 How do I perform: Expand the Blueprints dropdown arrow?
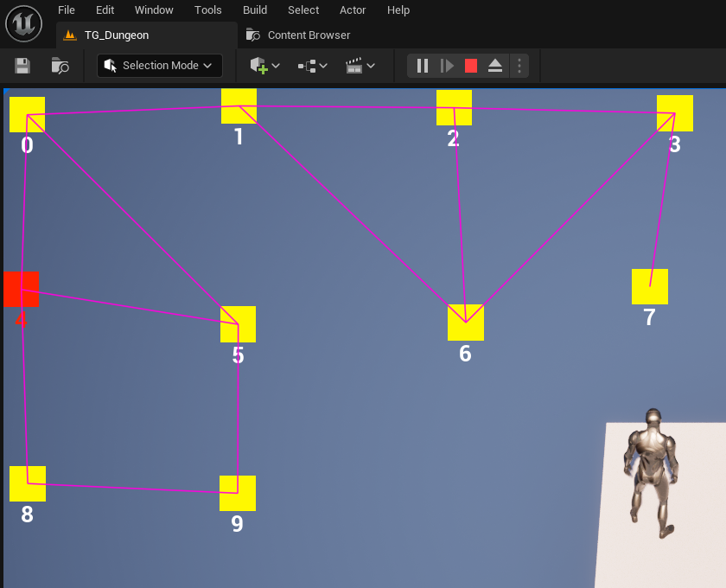click(x=323, y=66)
